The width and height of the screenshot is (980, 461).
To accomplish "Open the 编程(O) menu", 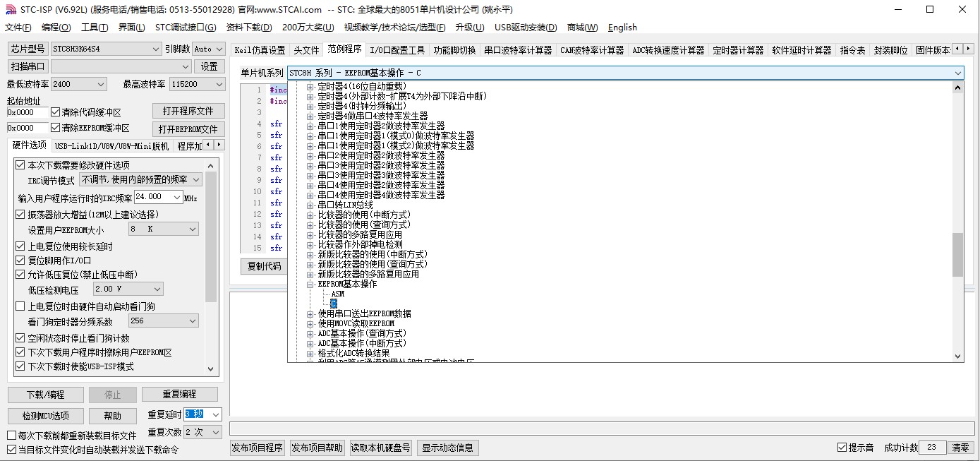I will coord(56,28).
